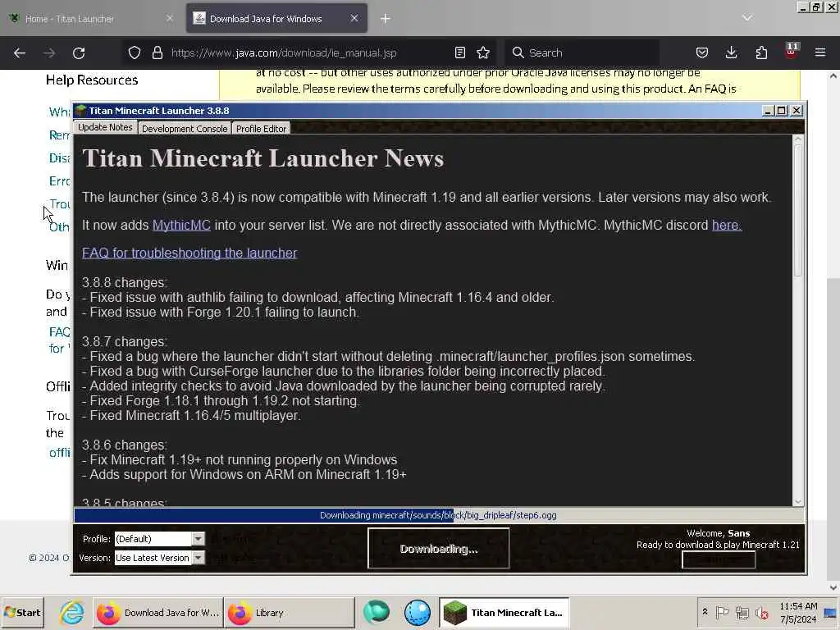Maximize the Titan Minecraft Launcher window
This screenshot has width=840, height=630.
click(782, 111)
